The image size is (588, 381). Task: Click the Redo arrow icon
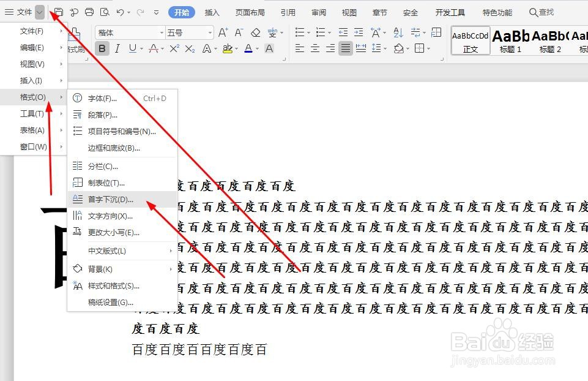pos(140,12)
